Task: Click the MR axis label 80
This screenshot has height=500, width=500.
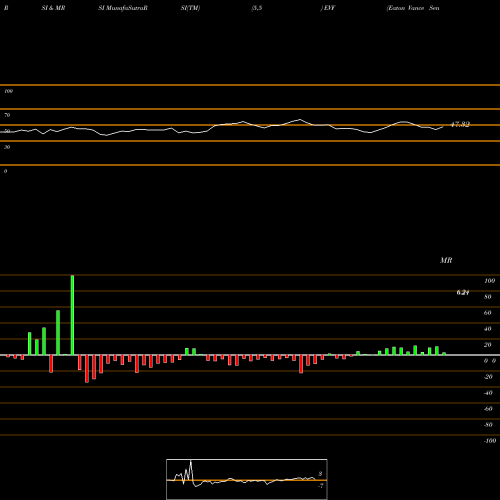Action: [488, 297]
